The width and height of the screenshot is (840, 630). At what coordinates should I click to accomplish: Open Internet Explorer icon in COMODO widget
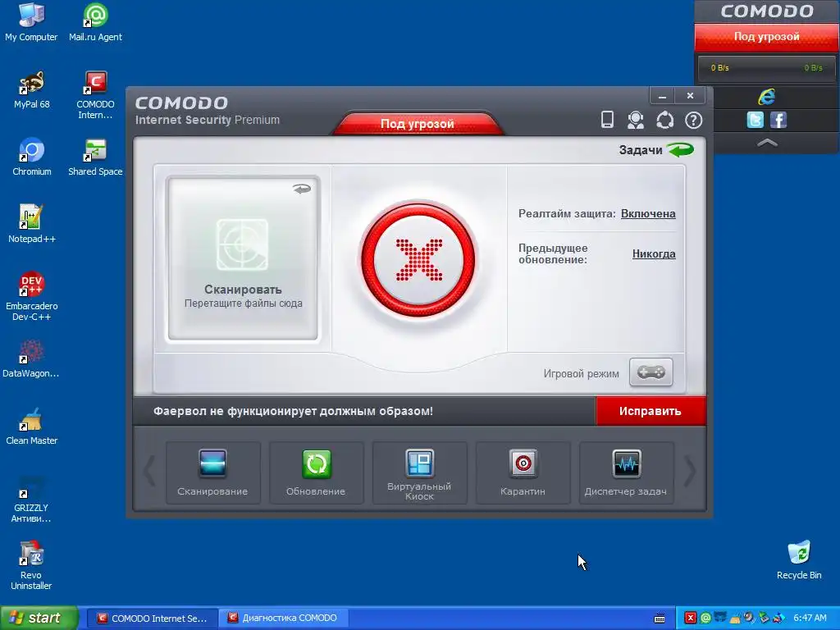[767, 97]
